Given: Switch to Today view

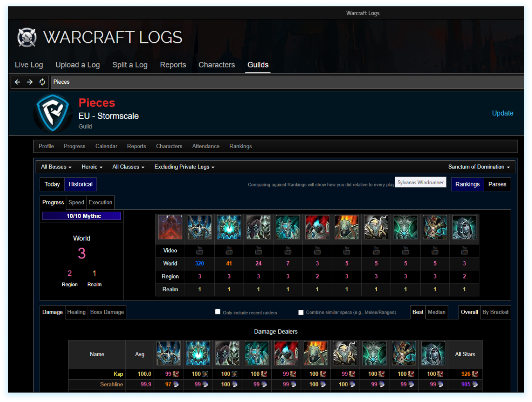Looking at the screenshot, I should tap(52, 184).
